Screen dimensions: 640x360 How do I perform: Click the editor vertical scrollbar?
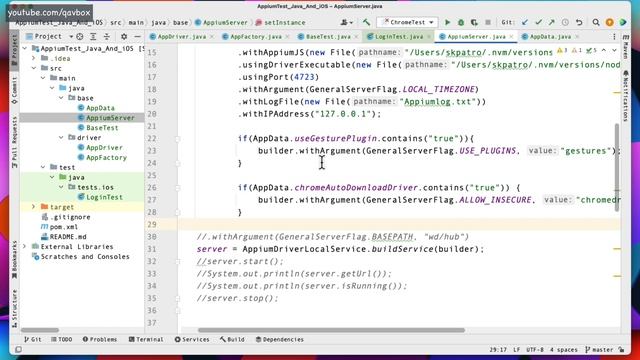click(617, 167)
